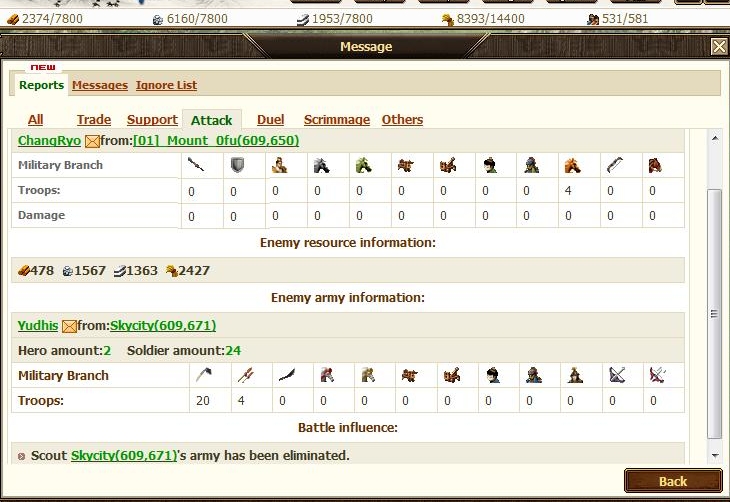Screen dimensions: 730x502
Task: Click the Enemy army information heading
Action: point(348,298)
